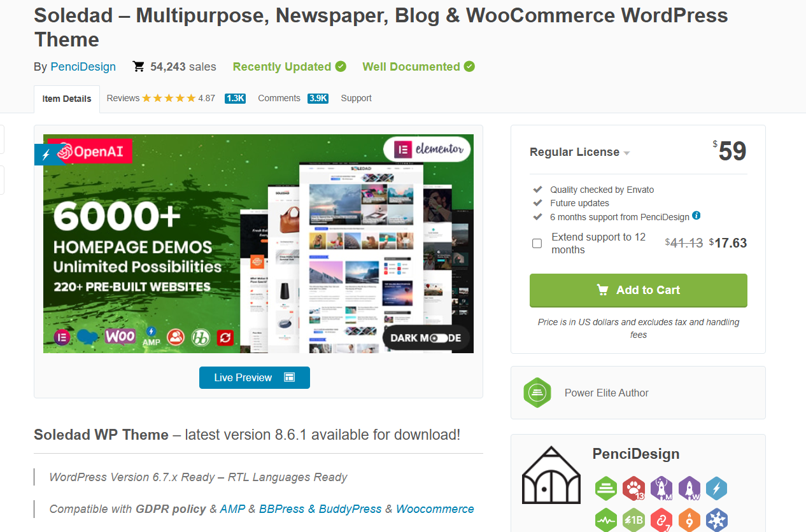The image size is (806, 532).
Task: Click the Power Elite Author hexagon badge
Action: 537,393
